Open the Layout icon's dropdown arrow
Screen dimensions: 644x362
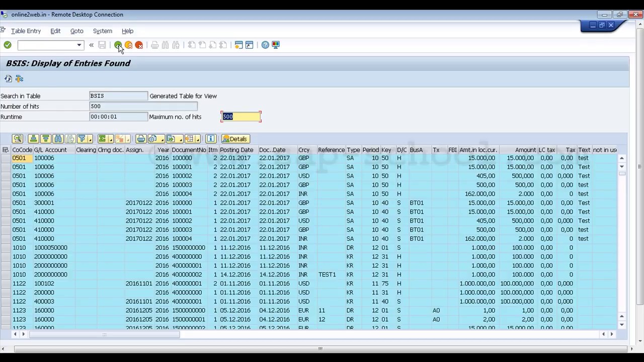pos(198,139)
